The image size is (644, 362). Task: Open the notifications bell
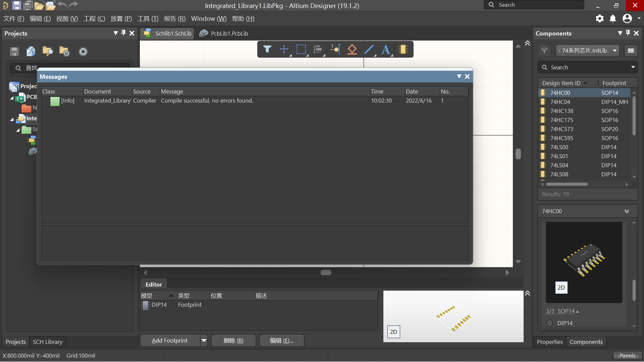point(613,18)
